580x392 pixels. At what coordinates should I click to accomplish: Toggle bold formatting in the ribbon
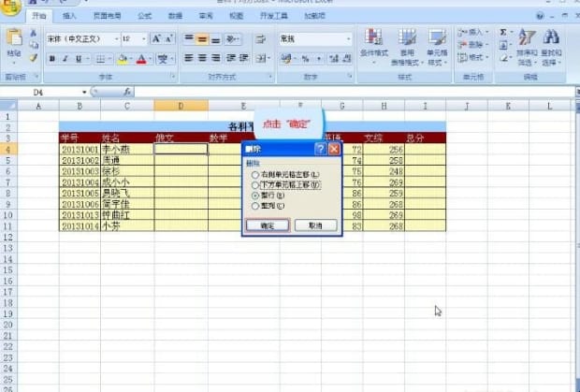tap(52, 59)
